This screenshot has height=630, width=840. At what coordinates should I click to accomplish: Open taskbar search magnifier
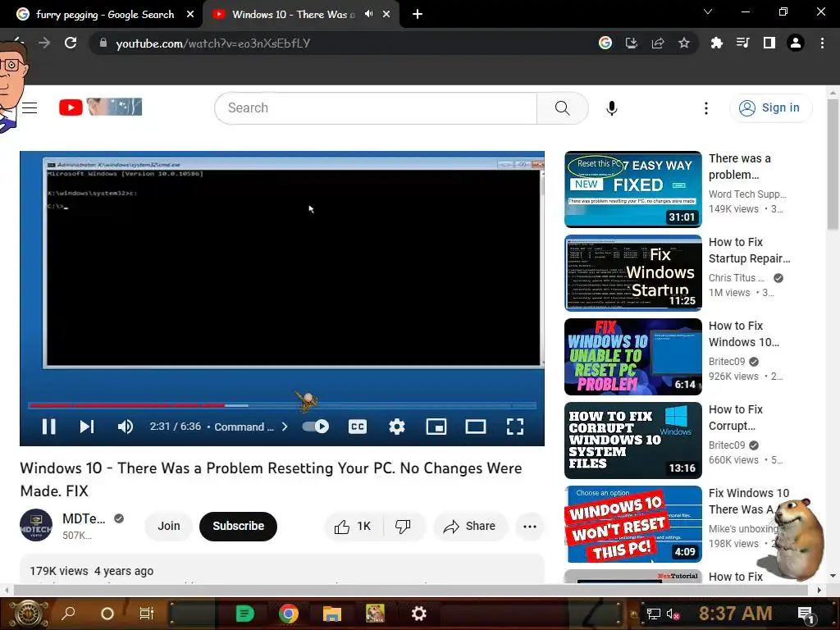point(68,614)
